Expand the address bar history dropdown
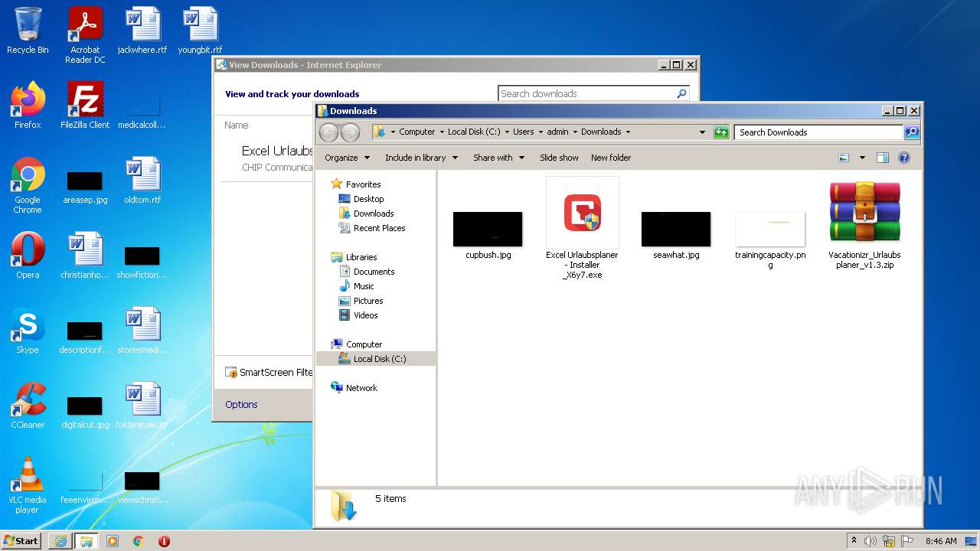This screenshot has height=551, width=980. 702,132
